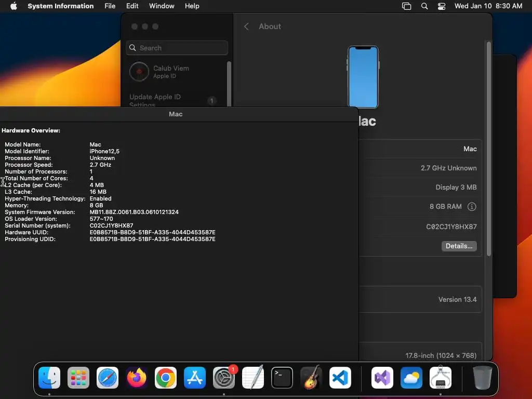Open the Window menu
The width and height of the screenshot is (532, 399).
(x=162, y=6)
